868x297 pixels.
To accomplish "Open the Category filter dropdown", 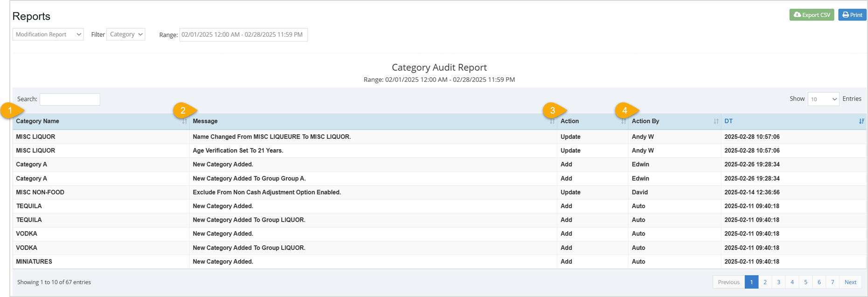I will tap(126, 34).
